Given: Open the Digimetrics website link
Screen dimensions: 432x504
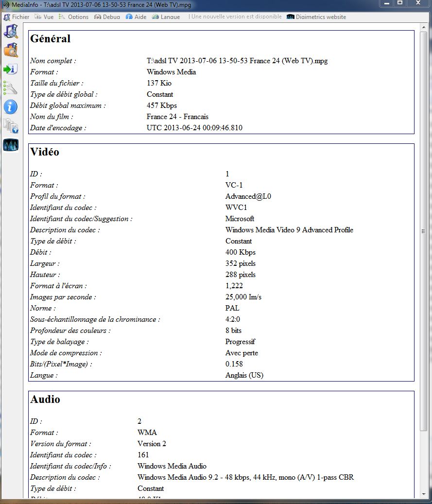Looking at the screenshot, I should coord(317,17).
